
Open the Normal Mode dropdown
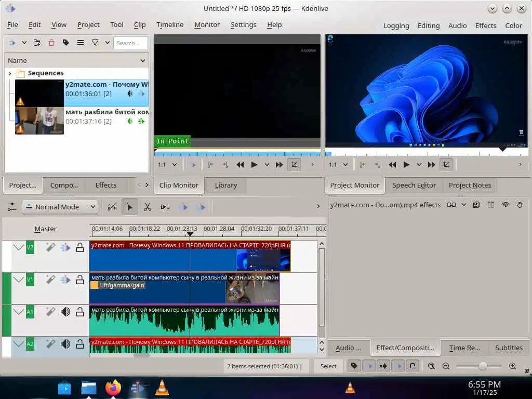point(60,207)
